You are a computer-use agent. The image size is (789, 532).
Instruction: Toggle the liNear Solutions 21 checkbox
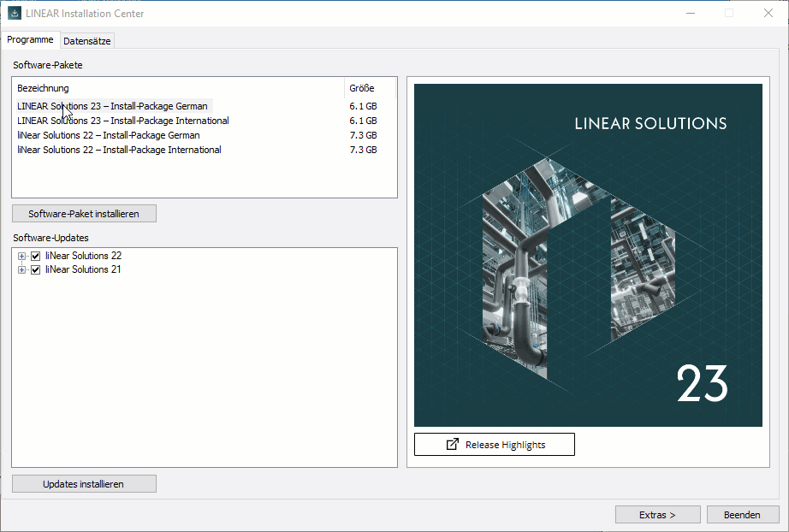35,270
